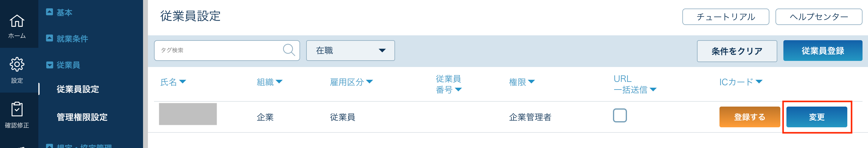The image size is (868, 148).
Task: Open the 確認修正 clipboard icon
Action: (17, 109)
